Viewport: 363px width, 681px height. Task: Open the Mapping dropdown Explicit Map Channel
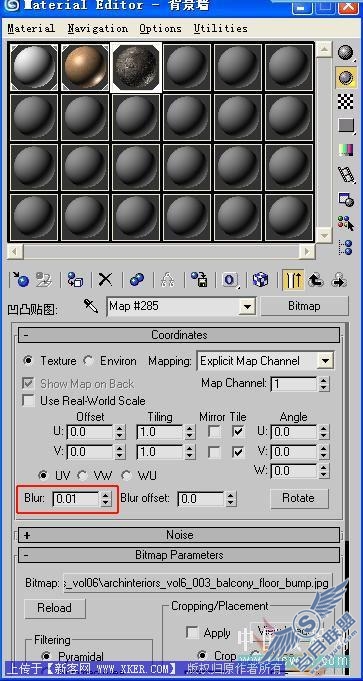[x=265, y=361]
